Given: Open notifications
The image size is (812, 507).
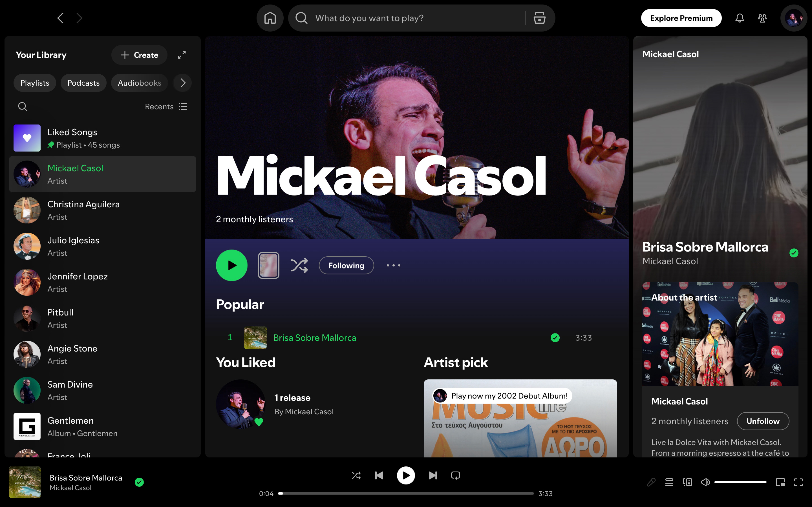Looking at the screenshot, I should pos(740,18).
